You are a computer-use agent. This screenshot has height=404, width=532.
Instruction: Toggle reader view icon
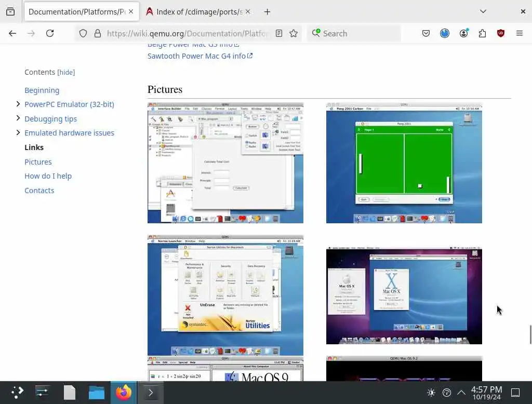(x=279, y=33)
